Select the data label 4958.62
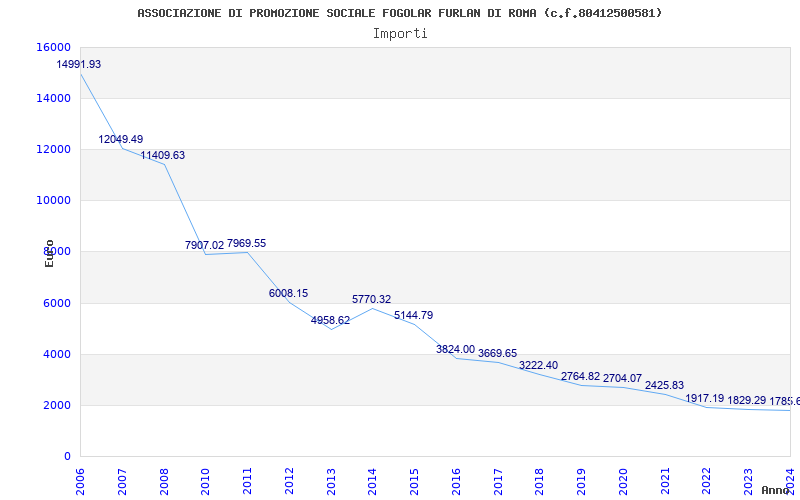This screenshot has width=800, height=500. [x=331, y=320]
